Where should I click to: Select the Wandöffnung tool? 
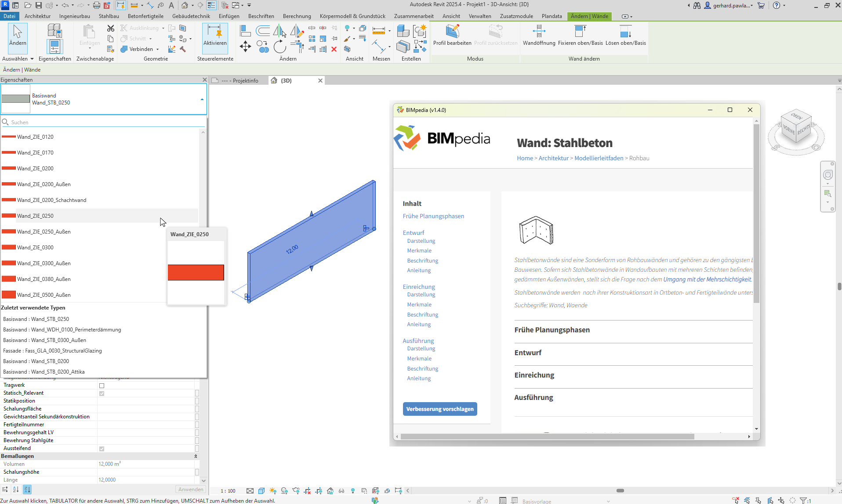pos(539,34)
